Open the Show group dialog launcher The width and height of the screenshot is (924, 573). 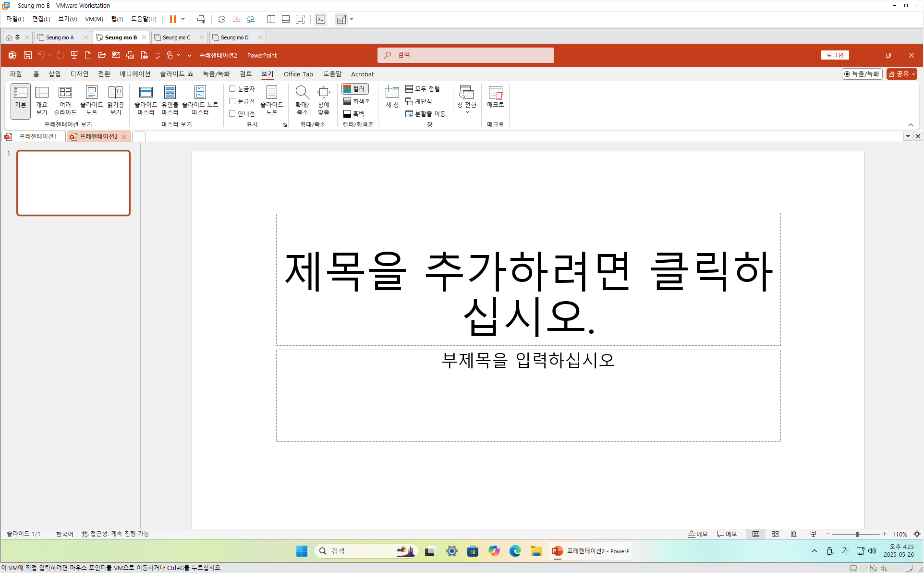pyautogui.click(x=285, y=125)
